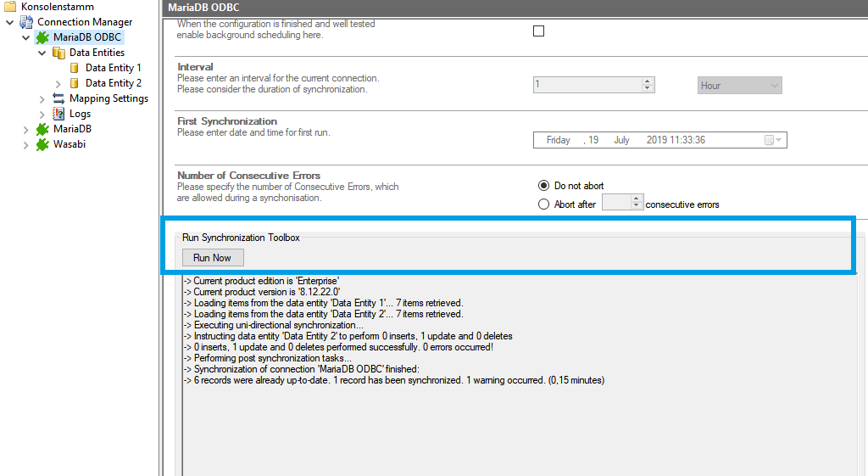This screenshot has height=476, width=868.
Task: Select Data Entity 2 in the tree
Action: 113,83
